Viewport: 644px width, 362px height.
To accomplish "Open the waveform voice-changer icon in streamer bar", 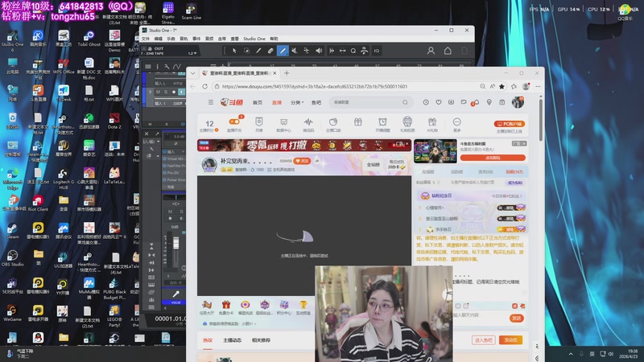I will 308,122.
